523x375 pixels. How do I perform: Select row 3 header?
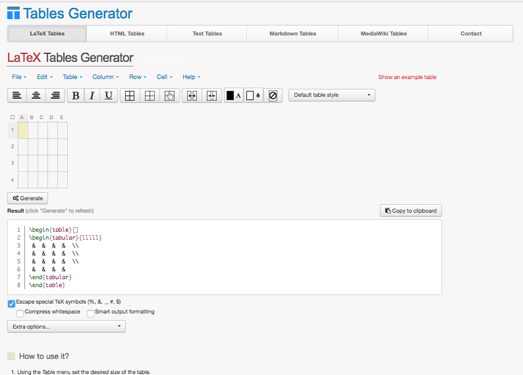[x=12, y=163]
